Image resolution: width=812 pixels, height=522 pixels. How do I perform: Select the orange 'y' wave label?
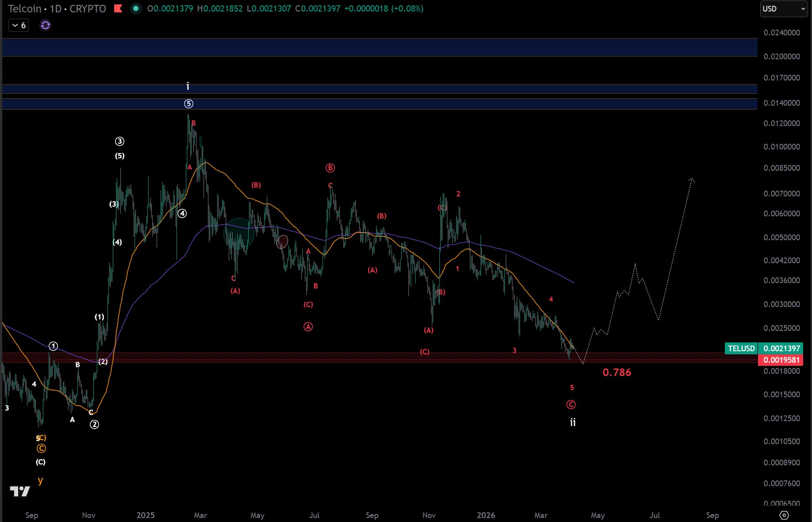tap(40, 480)
